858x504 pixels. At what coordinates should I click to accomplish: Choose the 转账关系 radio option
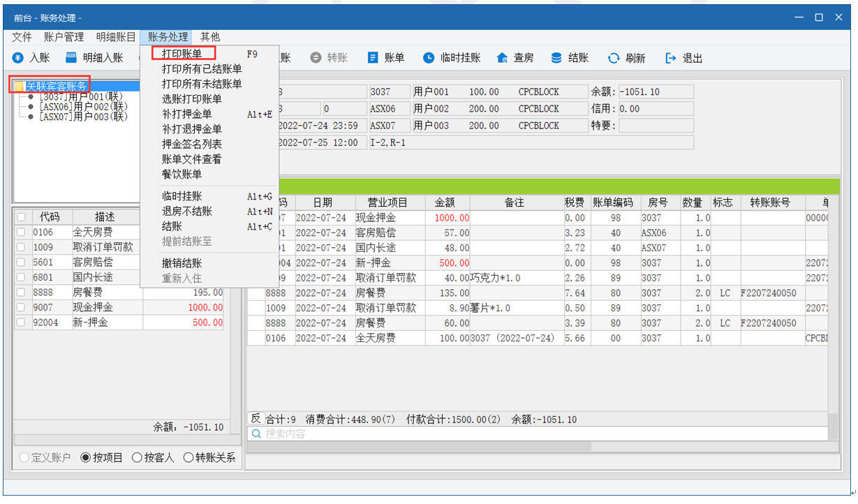[188, 458]
